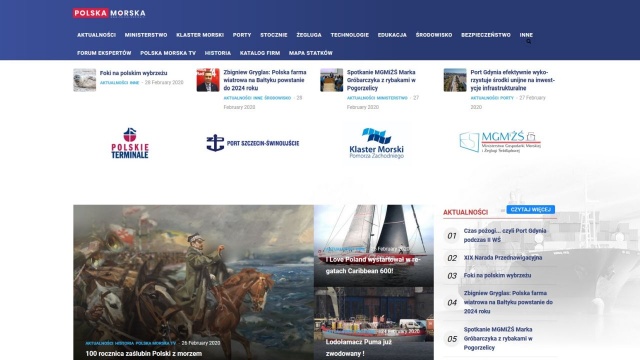Image resolution: width=640 pixels, height=360 pixels.
Task: Open Mapa Statków in the navigation
Action: pos(311,53)
